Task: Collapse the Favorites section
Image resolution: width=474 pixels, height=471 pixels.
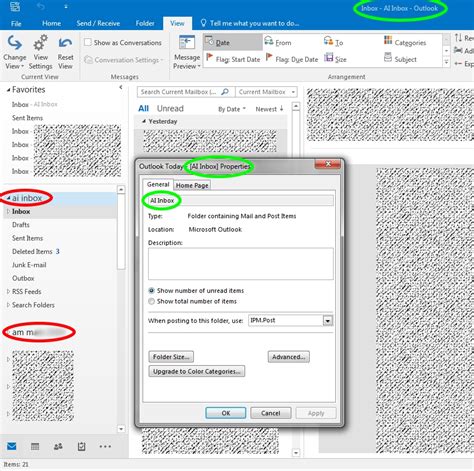Action: tap(8, 90)
